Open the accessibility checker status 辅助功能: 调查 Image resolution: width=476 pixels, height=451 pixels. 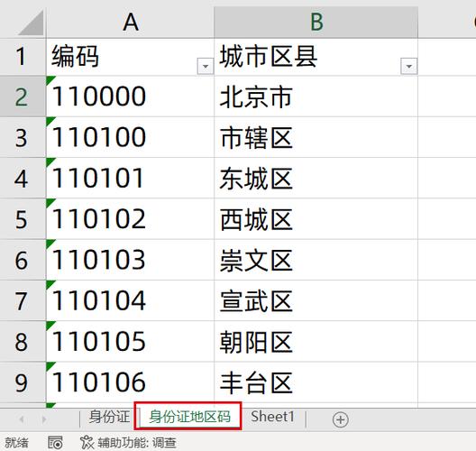(x=128, y=443)
